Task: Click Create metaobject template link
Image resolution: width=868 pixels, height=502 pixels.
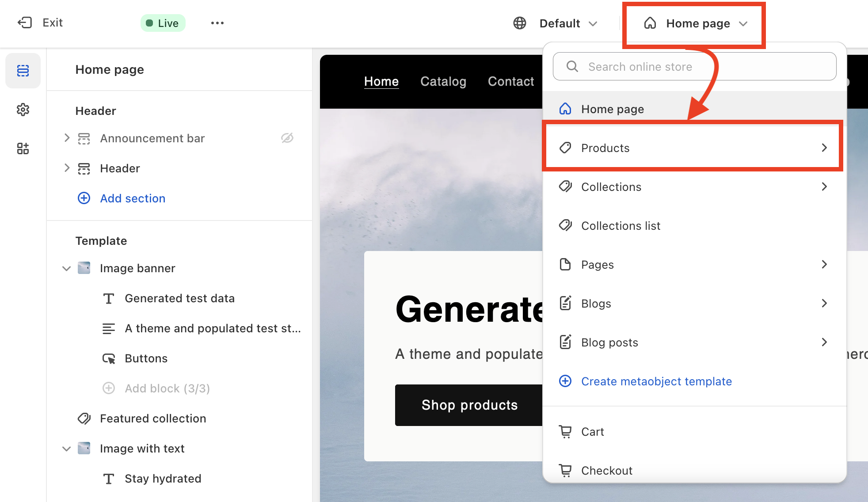Action: (656, 381)
